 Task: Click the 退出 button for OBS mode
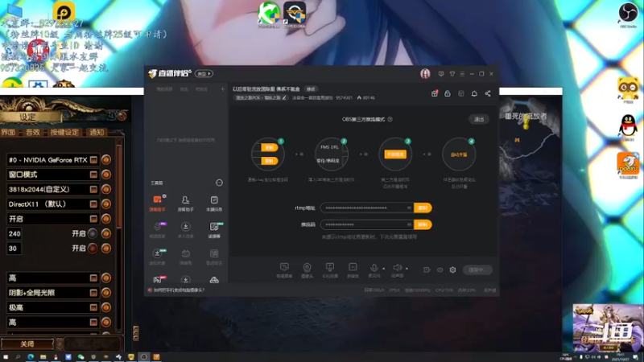pyautogui.click(x=479, y=119)
